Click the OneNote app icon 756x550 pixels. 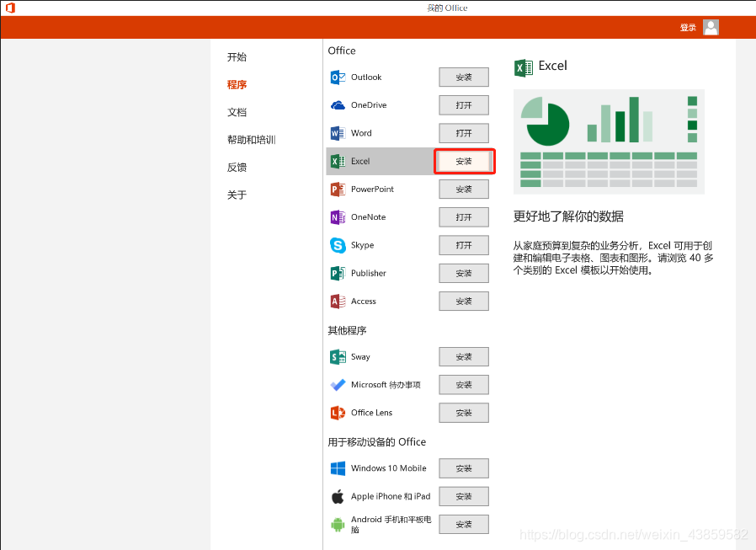coord(338,217)
